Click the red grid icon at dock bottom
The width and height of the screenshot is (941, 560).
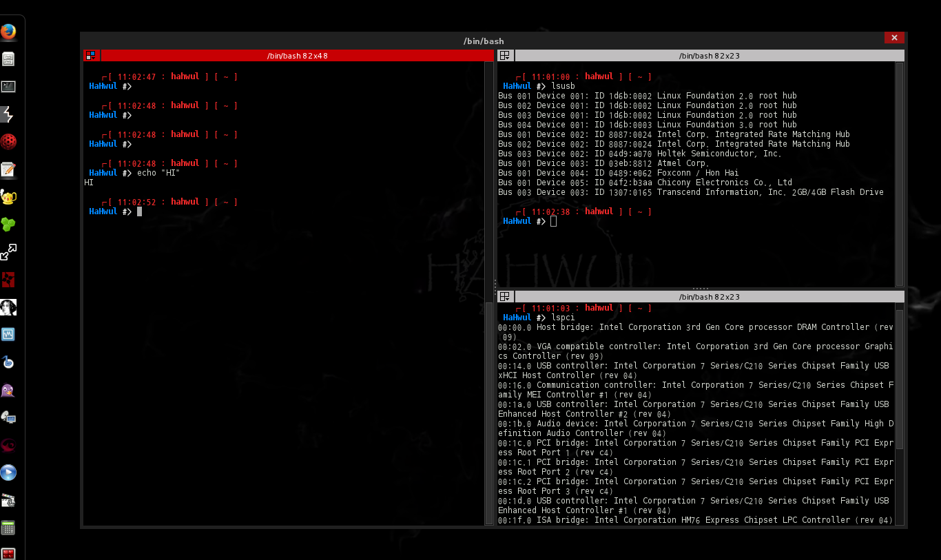(8, 553)
